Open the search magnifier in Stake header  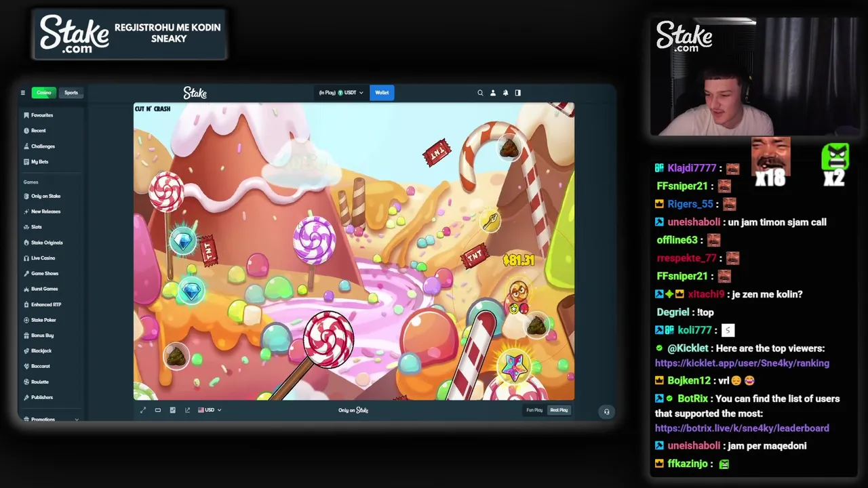tap(480, 93)
